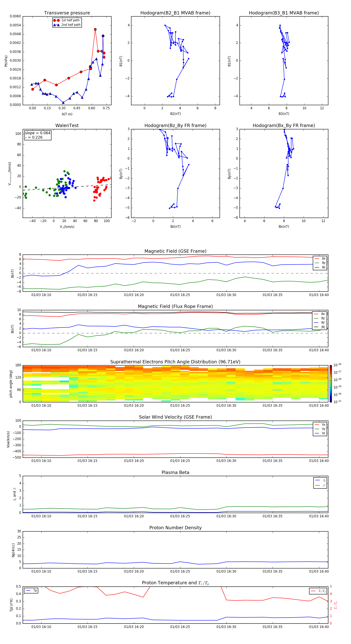Click the "V_A(km/s)" x-axis label

click(x=67, y=227)
